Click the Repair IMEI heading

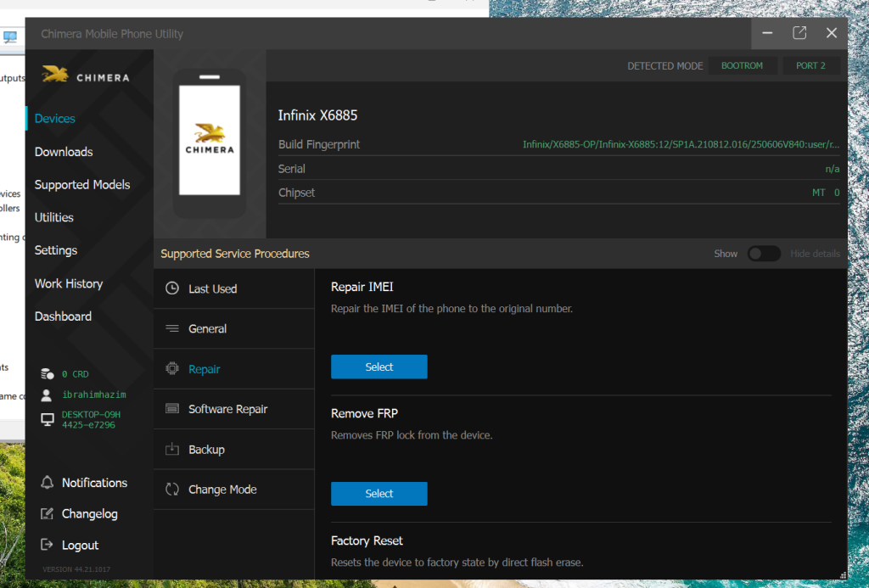362,287
